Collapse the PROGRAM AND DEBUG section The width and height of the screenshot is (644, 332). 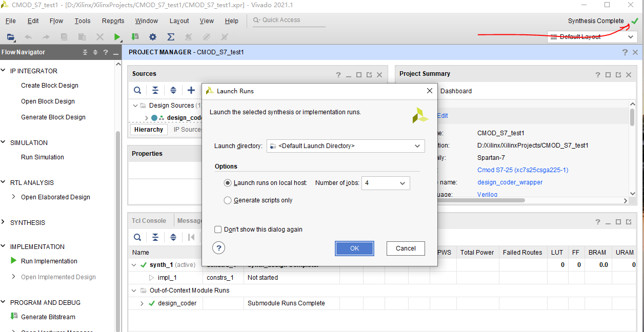tap(4, 303)
